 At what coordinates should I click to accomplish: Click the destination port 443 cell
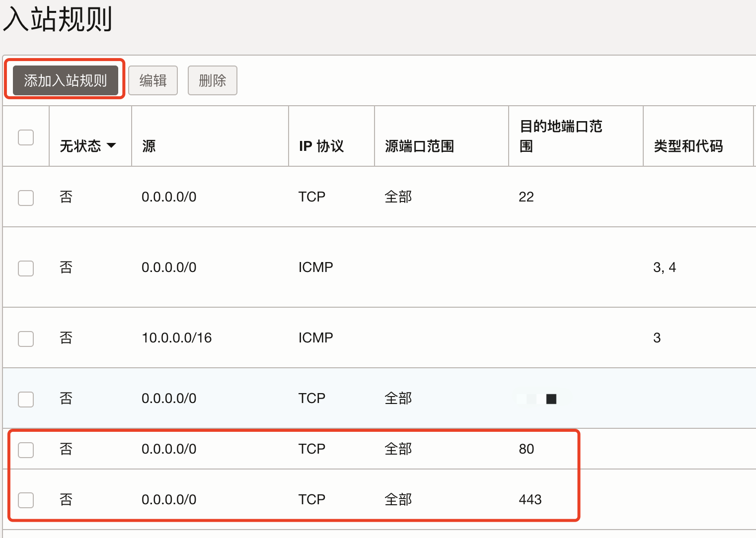(x=530, y=499)
